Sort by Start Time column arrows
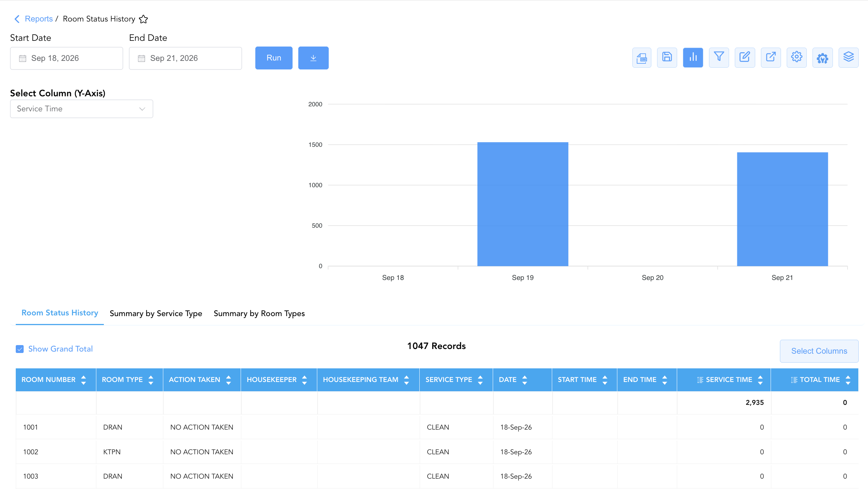 [605, 380]
